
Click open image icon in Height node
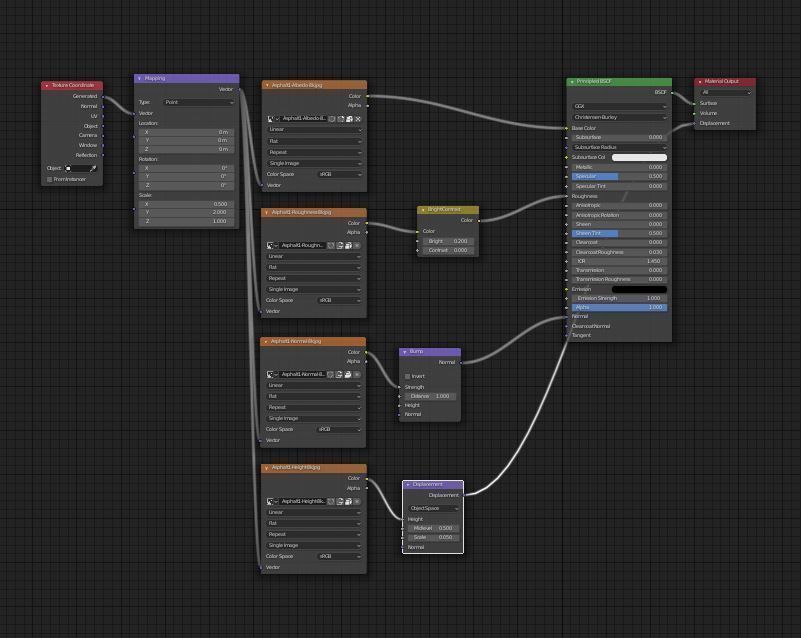348,502
